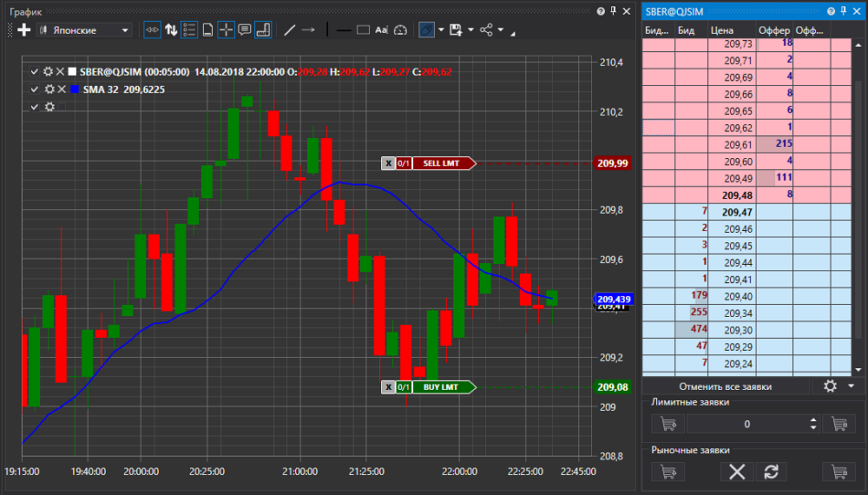Select the ruler measurement tool
The height and width of the screenshot is (495, 868).
[x=263, y=30]
